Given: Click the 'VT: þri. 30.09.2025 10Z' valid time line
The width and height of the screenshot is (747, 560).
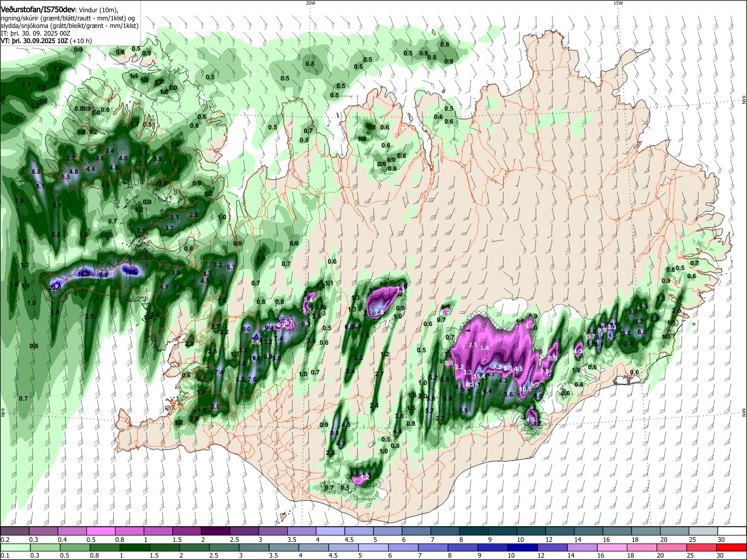Looking at the screenshot, I should click(x=36, y=41).
